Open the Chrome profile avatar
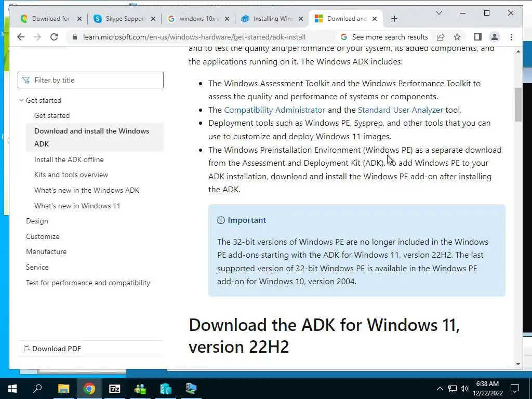This screenshot has height=399, width=532. [x=495, y=37]
